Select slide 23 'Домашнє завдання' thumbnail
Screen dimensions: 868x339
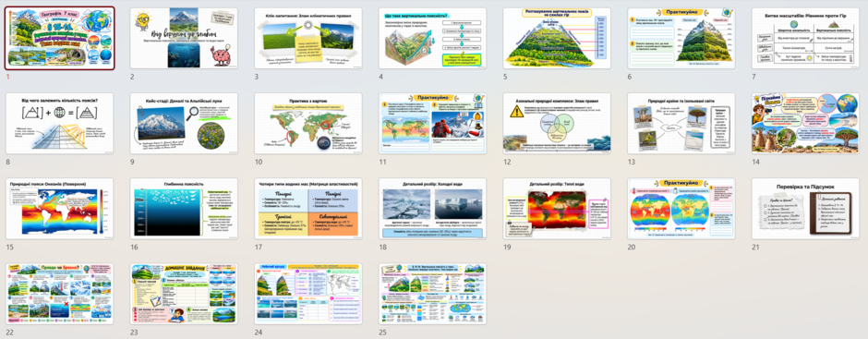[184, 294]
